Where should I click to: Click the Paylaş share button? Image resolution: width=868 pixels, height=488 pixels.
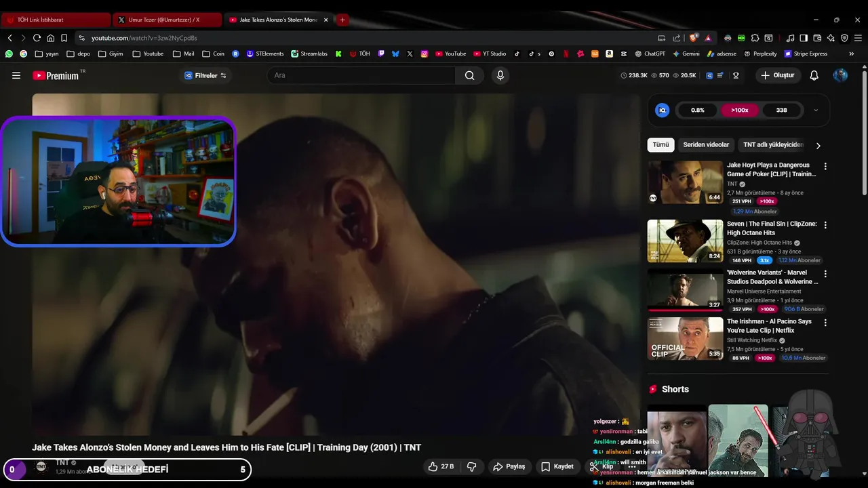coord(509,466)
